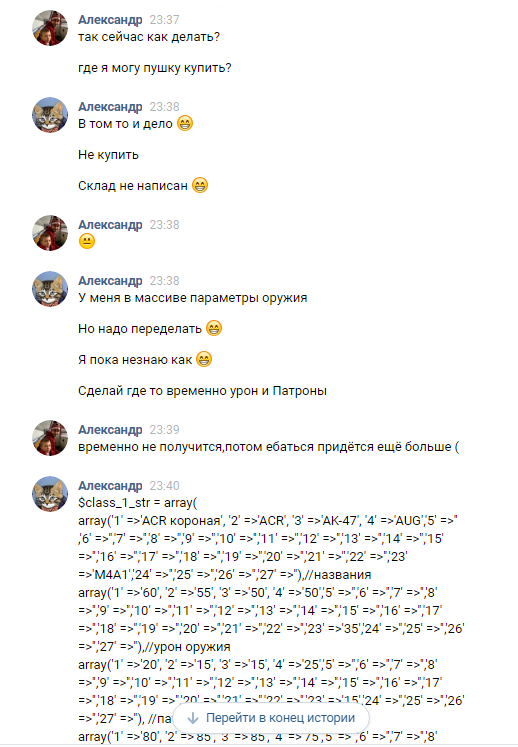Click Александр name at 23:39 message
This screenshot has width=518, height=747.
click(x=110, y=430)
